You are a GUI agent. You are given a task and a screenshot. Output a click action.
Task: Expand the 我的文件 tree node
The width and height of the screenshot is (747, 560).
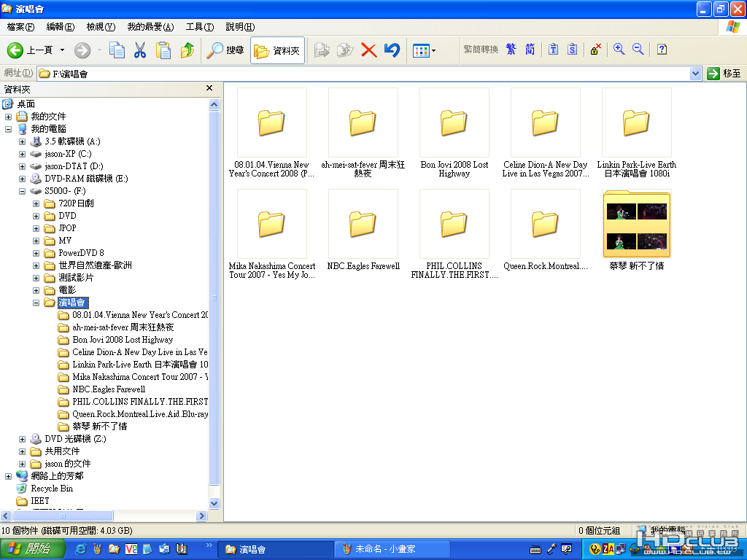pos(9,117)
